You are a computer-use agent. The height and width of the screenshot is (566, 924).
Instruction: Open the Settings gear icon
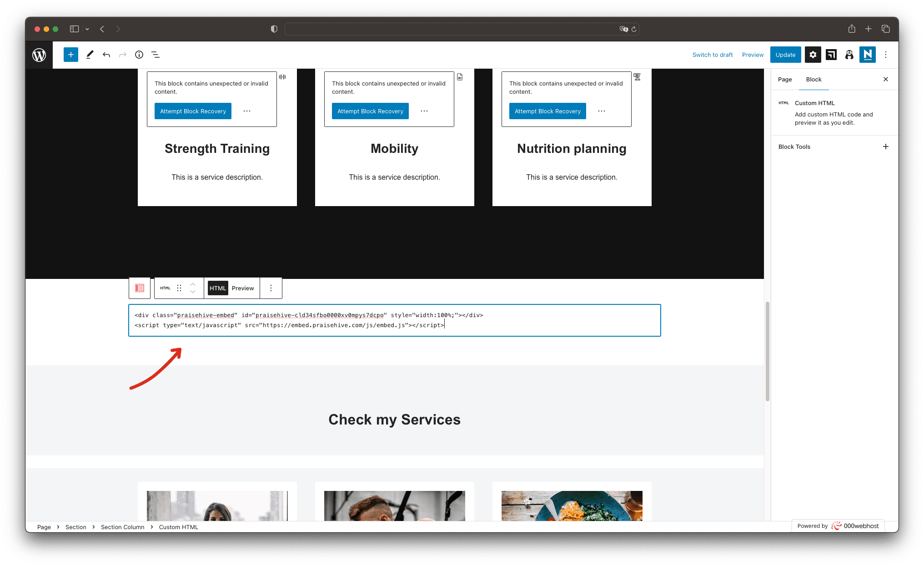pos(813,55)
